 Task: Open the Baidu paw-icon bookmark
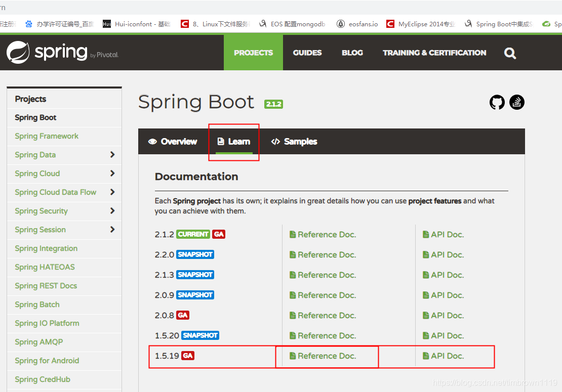tap(59, 24)
